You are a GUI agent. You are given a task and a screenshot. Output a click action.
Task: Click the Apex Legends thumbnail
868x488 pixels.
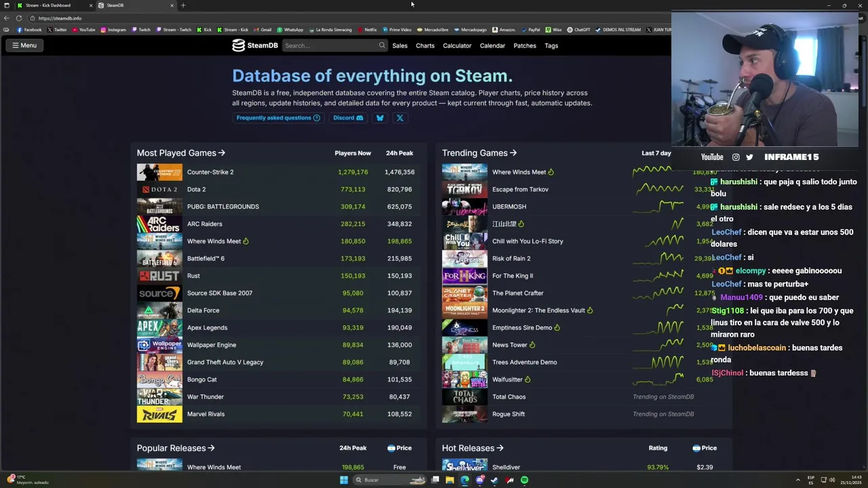pos(159,327)
